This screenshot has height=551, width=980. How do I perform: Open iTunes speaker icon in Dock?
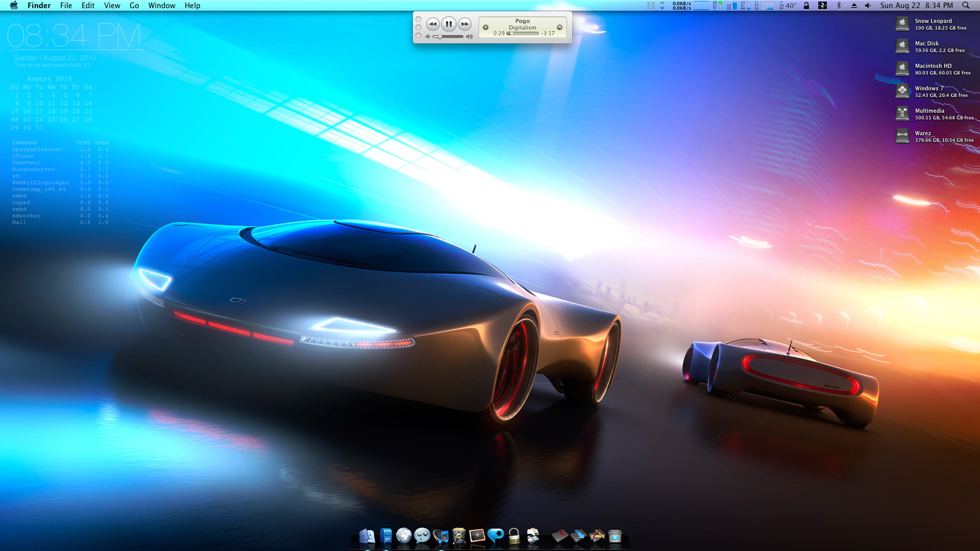pos(440,537)
